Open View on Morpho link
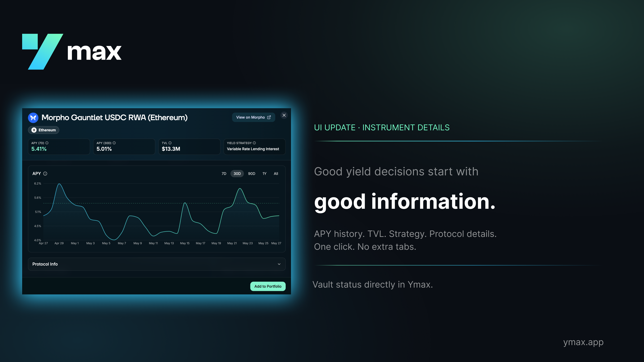This screenshot has height=362, width=644. (x=253, y=117)
